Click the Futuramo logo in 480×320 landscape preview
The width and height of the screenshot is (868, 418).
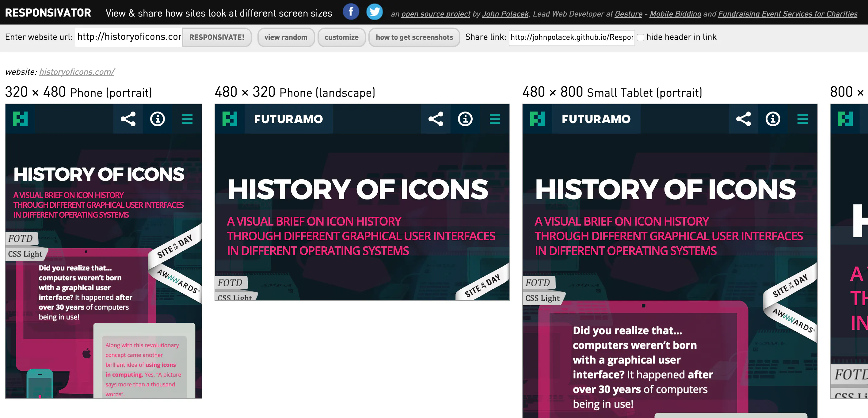(230, 119)
